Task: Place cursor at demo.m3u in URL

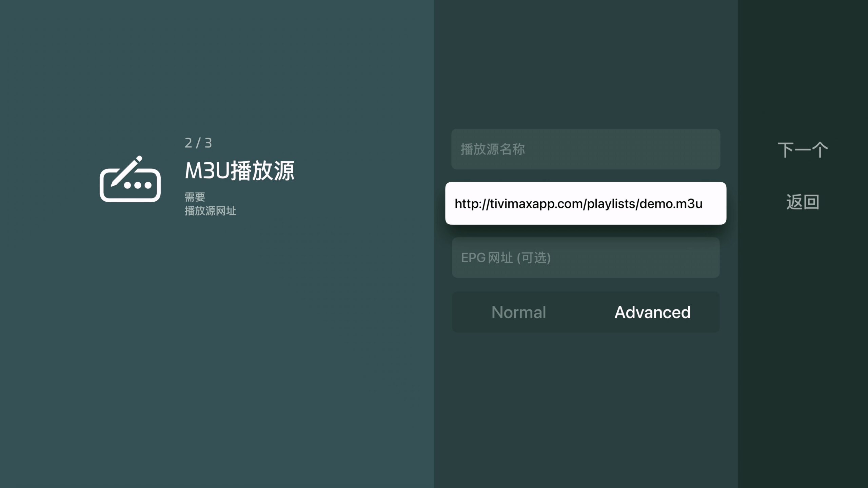Action: [671, 204]
